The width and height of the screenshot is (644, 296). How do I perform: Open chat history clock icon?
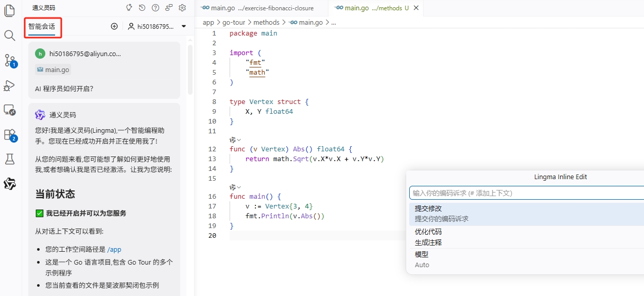142,8
